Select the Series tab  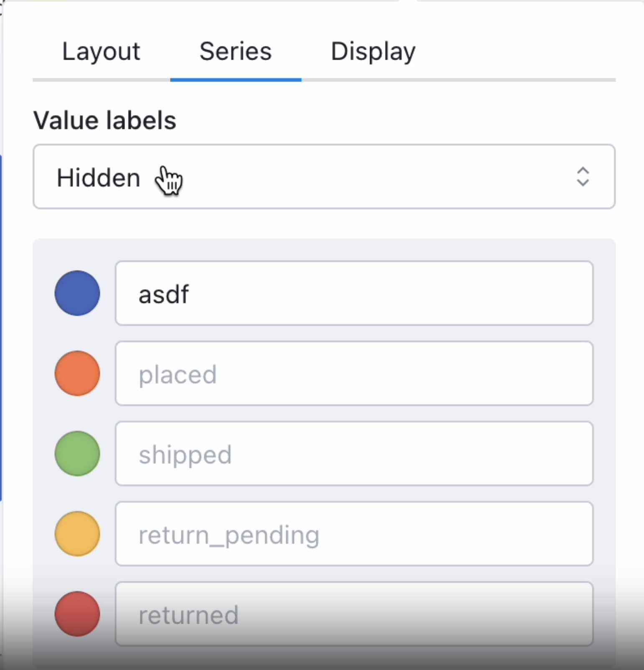coord(236,51)
